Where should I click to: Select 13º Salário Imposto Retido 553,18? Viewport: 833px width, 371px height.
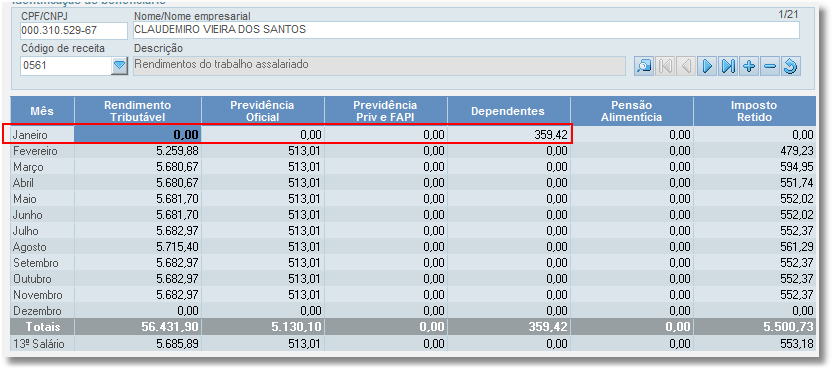tap(754, 343)
